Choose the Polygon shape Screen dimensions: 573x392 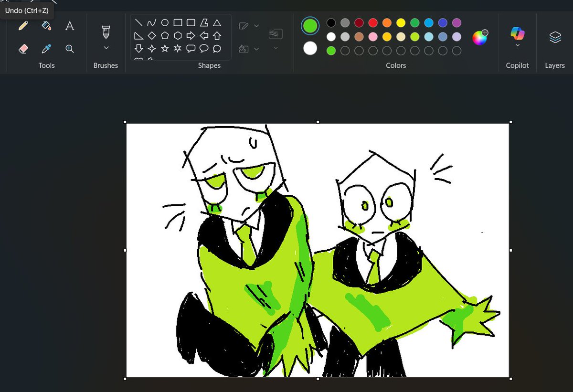204,22
